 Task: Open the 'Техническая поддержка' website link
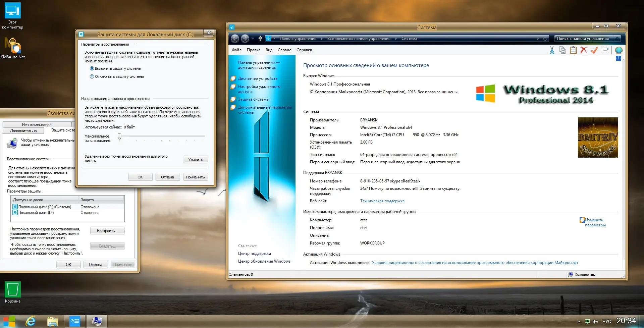coord(382,201)
